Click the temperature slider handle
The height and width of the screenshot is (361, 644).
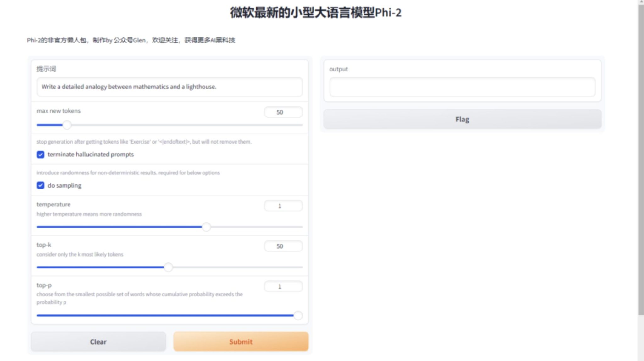coord(206,227)
